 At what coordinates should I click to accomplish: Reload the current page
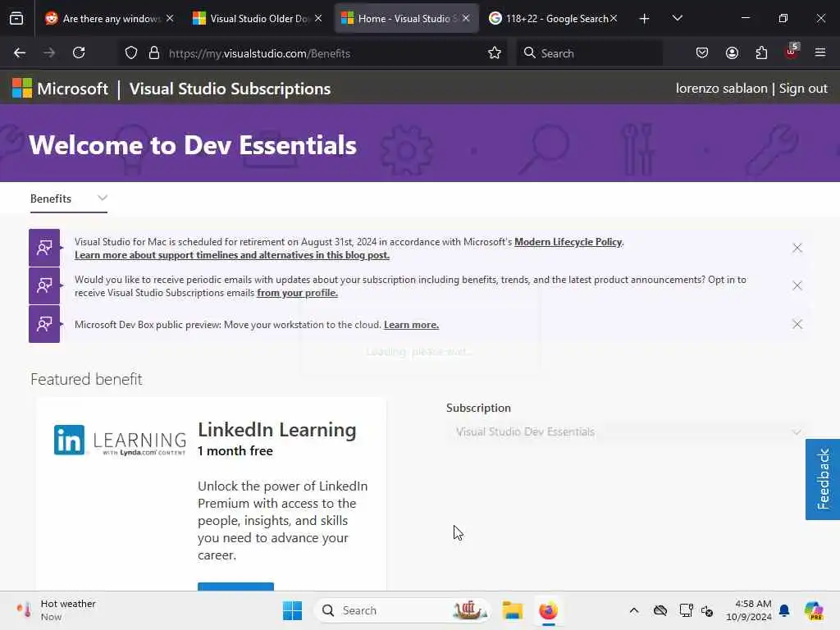pos(79,52)
